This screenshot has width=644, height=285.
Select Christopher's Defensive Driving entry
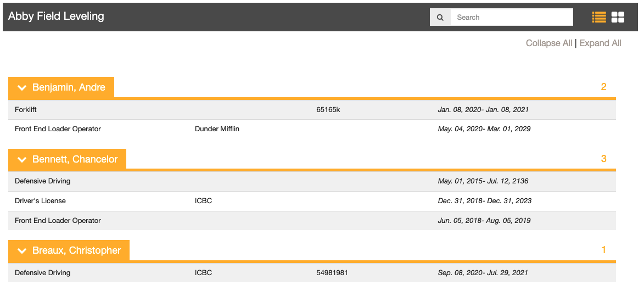(312, 273)
